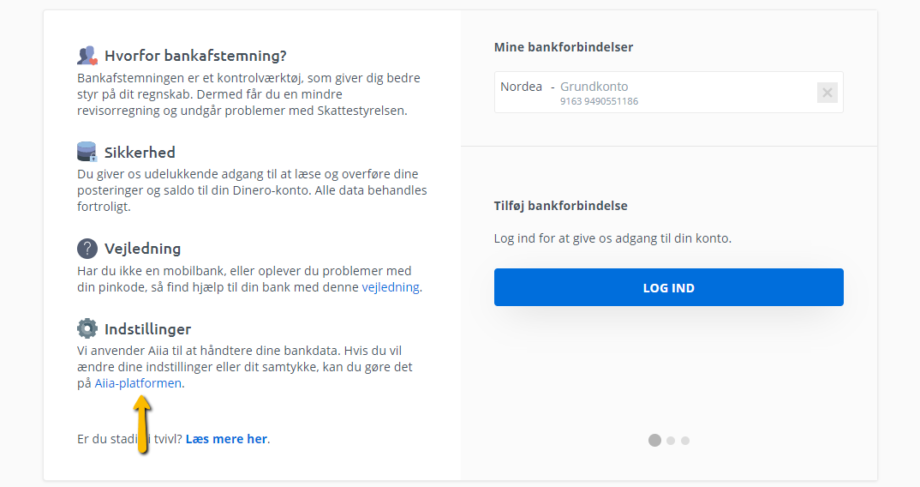The height and width of the screenshot is (487, 920).
Task: Jump to the third pagination dot
Action: pyautogui.click(x=685, y=441)
